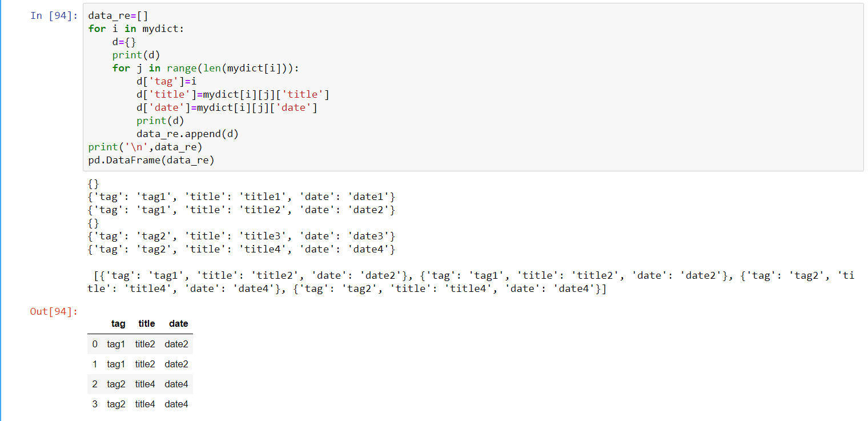Click the Out[94] output prompt
868x421 pixels.
click(x=54, y=311)
